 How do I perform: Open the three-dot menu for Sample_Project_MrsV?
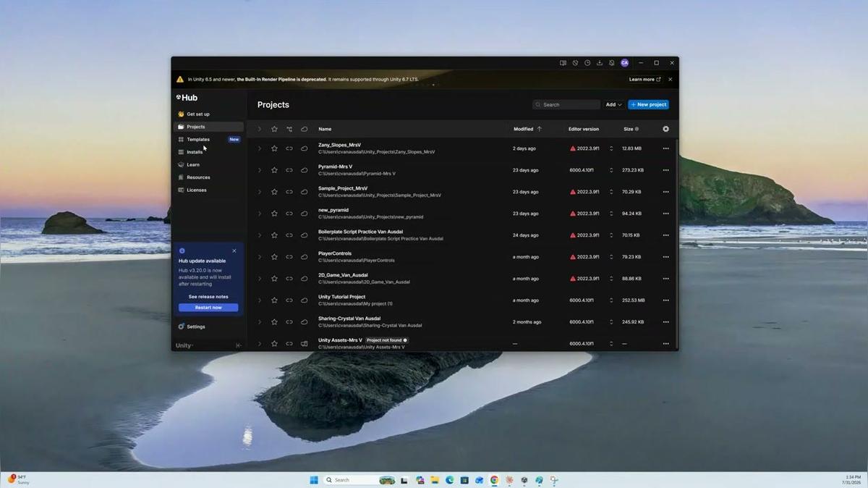click(666, 192)
